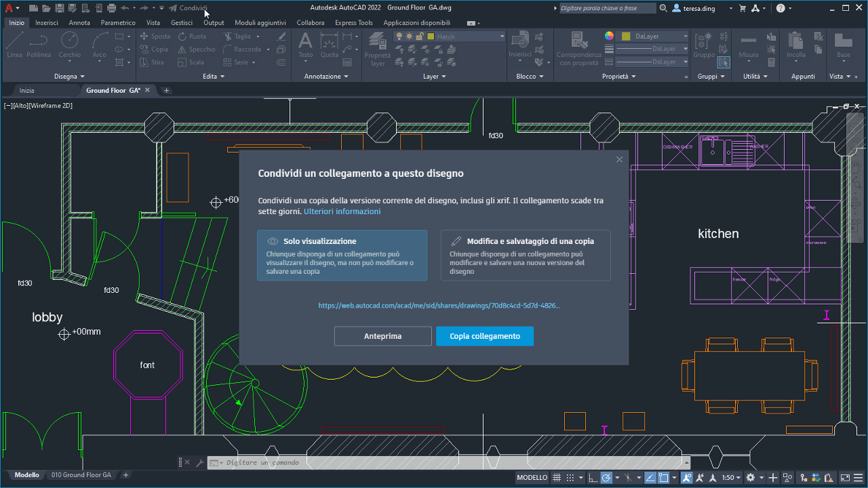Click the Specchio mirror tool
The height and width of the screenshot is (488, 868).
coord(197,49)
